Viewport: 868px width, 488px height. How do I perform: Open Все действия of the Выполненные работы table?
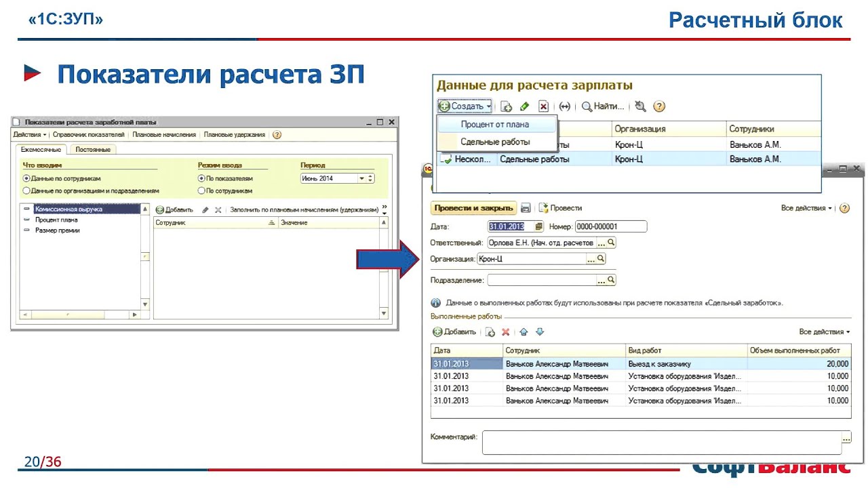coord(825,332)
